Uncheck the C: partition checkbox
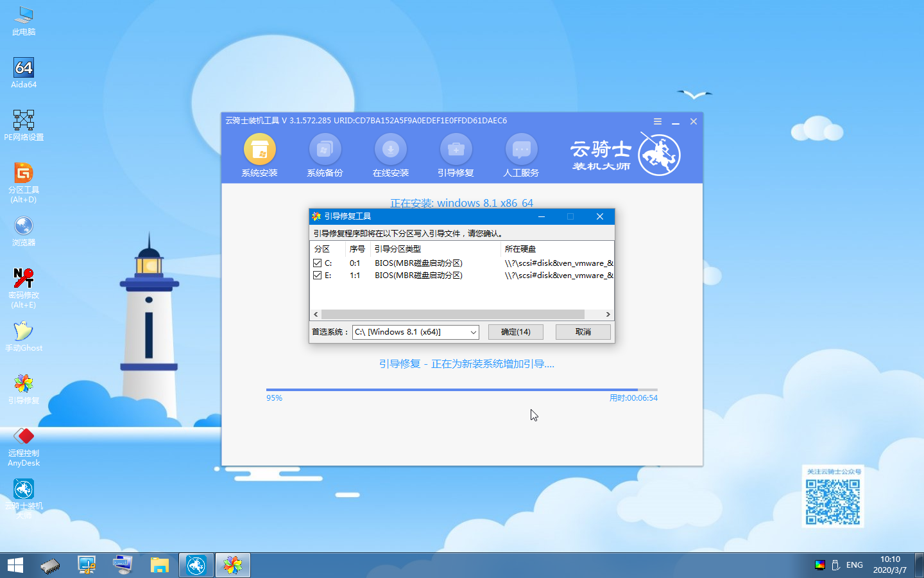The height and width of the screenshot is (578, 924). pos(317,263)
